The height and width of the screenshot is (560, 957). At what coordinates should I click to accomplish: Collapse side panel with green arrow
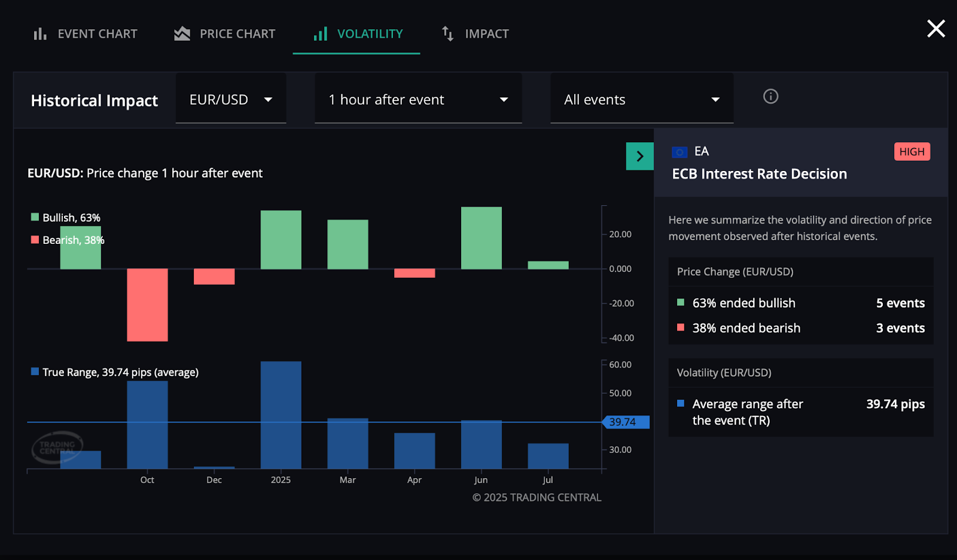click(x=639, y=157)
